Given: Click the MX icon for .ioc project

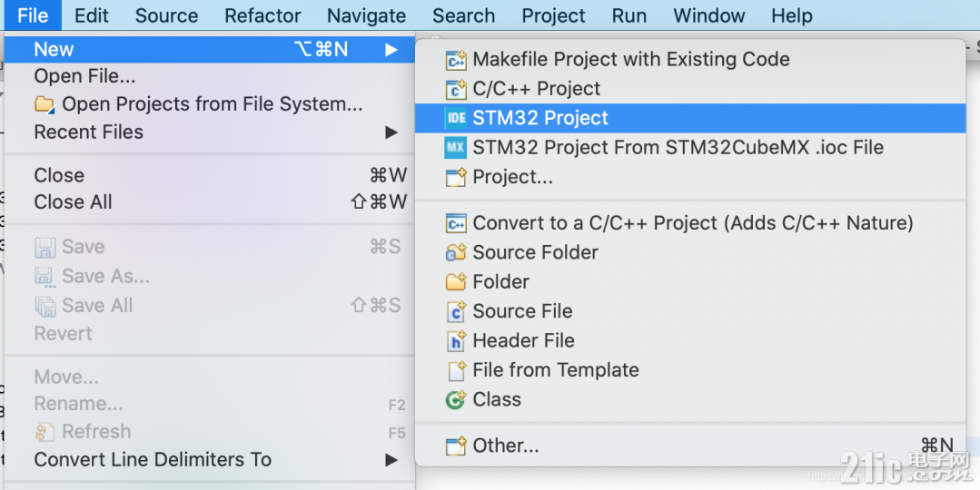Looking at the screenshot, I should 456,148.
